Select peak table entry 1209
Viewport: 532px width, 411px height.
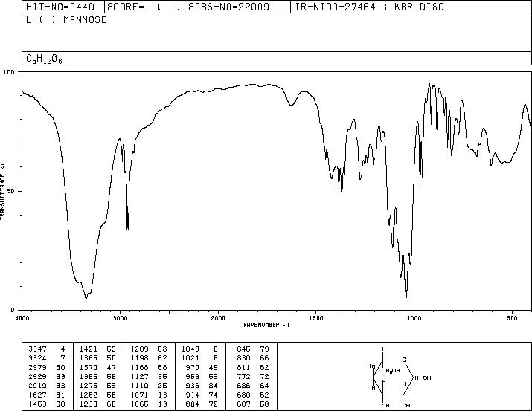[149, 349]
